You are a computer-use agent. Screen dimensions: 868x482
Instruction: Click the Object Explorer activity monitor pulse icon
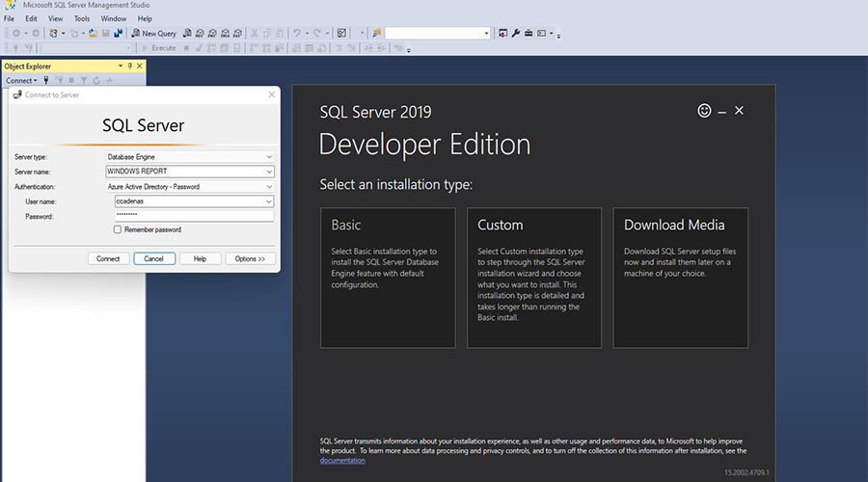point(109,81)
